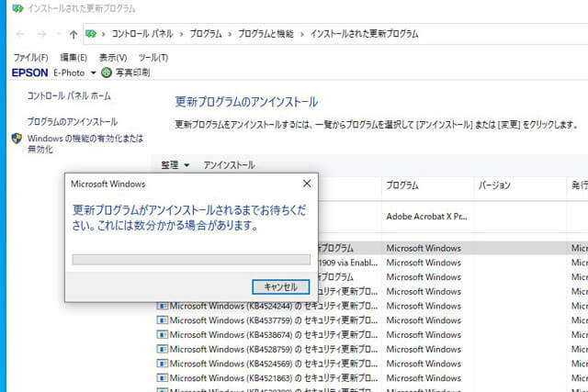Screen dimensions: 588x392
Task: Open the E-Photo dropdown arrow
Action: [93, 73]
